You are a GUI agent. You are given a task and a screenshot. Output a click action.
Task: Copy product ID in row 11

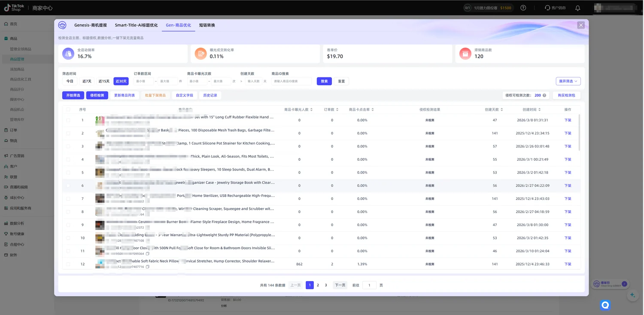coord(148,254)
